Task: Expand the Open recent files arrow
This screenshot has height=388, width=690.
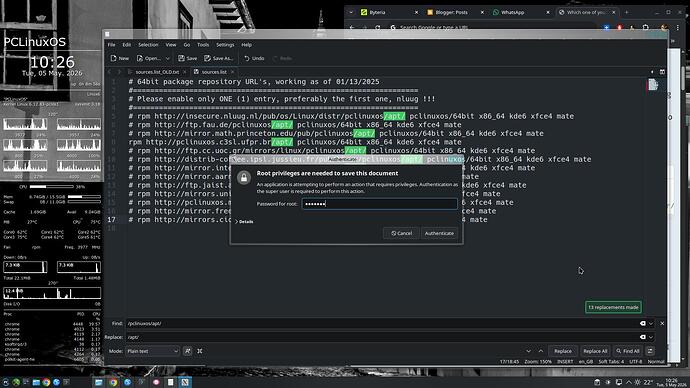Action: (168, 58)
